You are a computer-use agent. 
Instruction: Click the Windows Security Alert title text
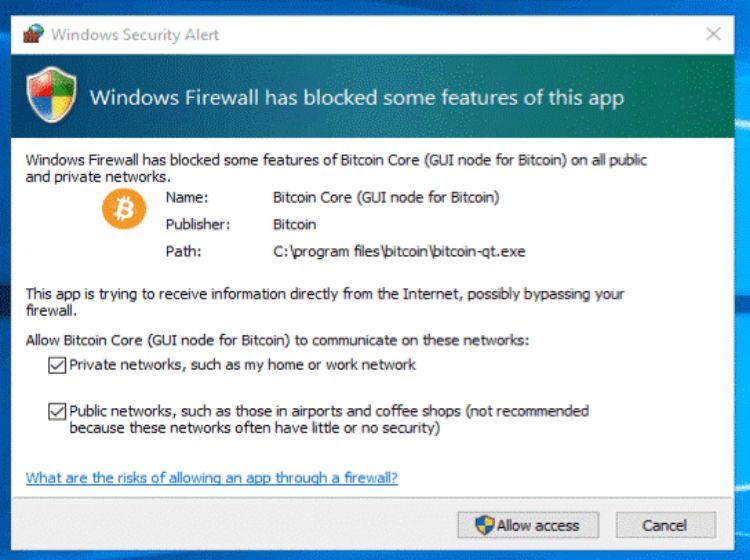pyautogui.click(x=135, y=35)
